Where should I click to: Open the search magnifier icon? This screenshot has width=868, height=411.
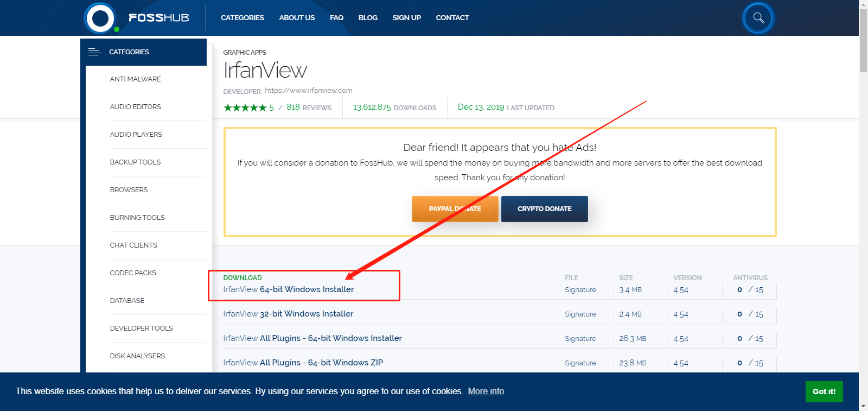[x=758, y=18]
